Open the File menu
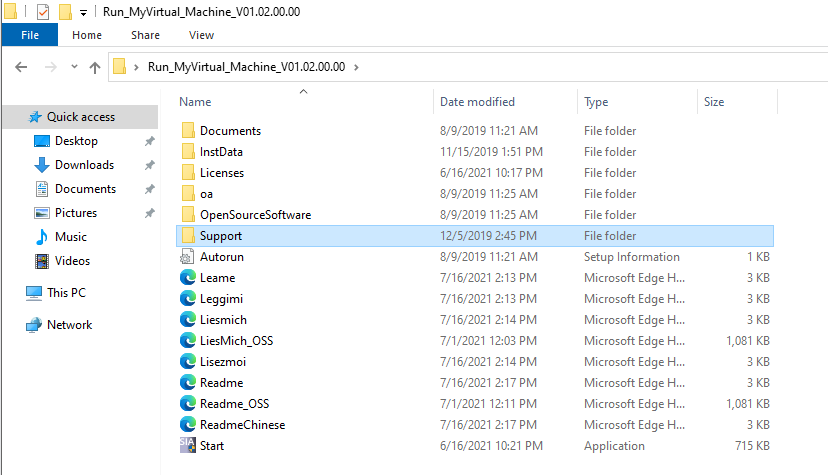This screenshot has width=828, height=475. click(30, 35)
